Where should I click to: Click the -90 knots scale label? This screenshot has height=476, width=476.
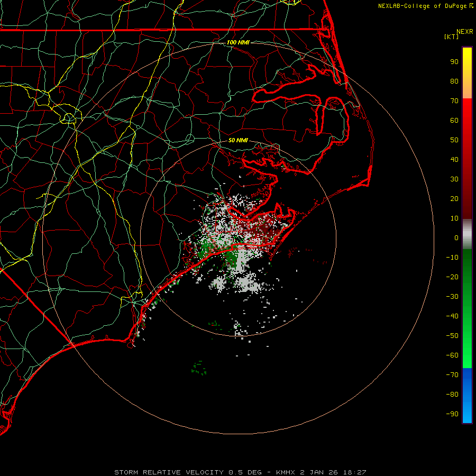click(452, 414)
